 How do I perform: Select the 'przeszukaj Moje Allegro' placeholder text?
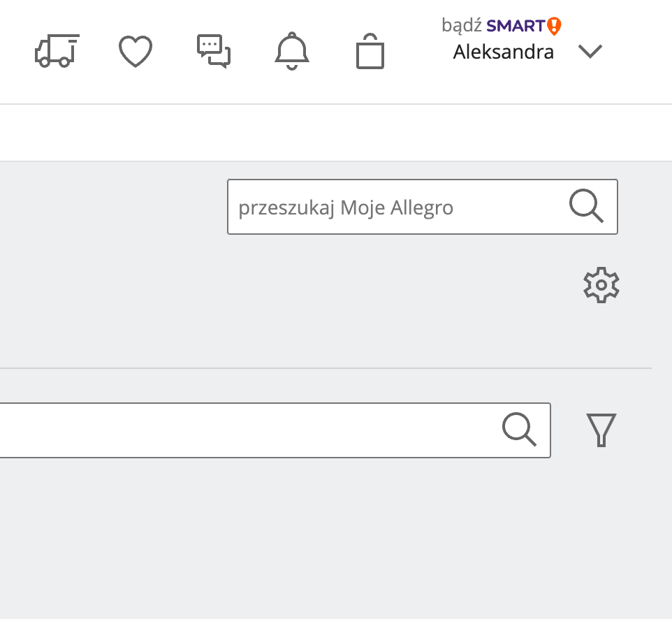346,207
